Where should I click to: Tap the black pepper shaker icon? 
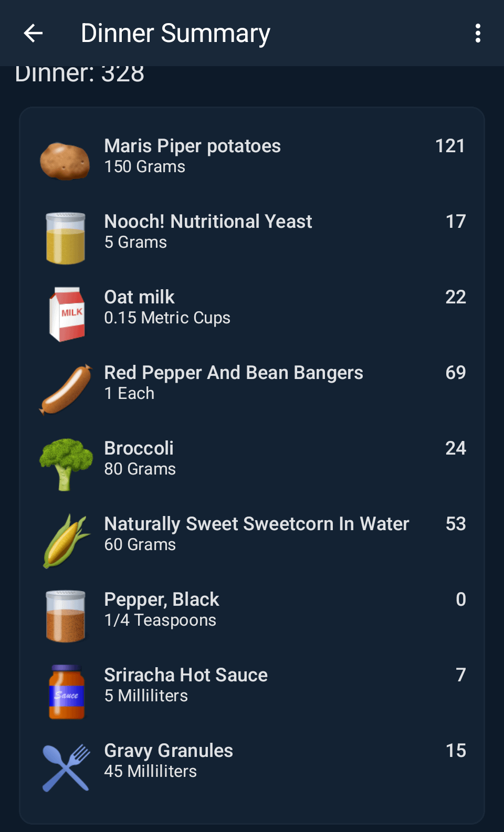point(65,616)
